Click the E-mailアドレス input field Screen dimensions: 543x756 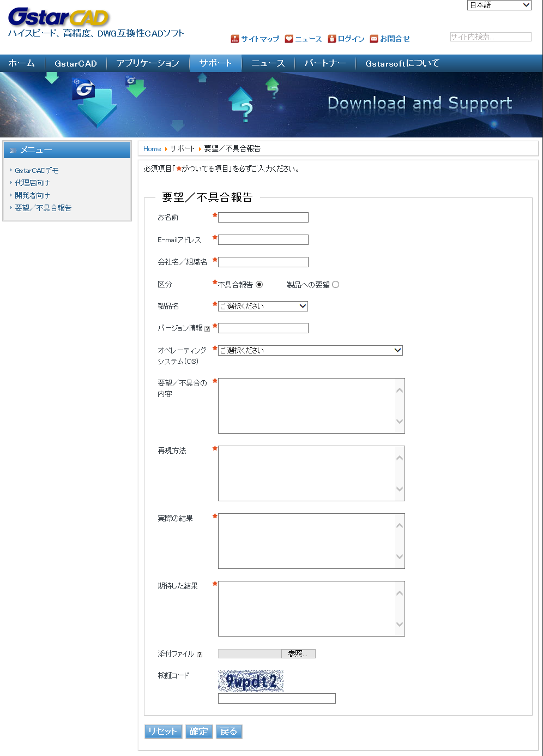pos(263,240)
